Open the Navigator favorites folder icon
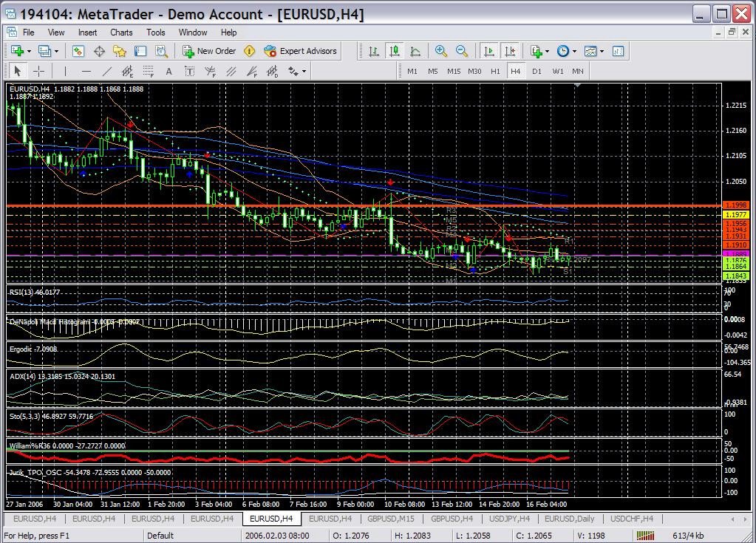Image resolution: width=756 pixels, height=543 pixels. [120, 51]
